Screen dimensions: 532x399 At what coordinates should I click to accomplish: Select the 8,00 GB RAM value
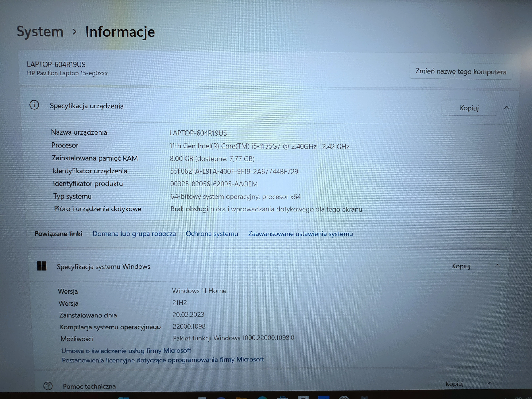click(x=212, y=159)
